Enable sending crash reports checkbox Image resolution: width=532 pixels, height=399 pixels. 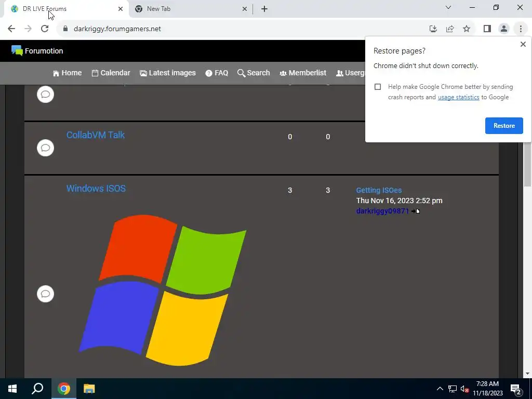(378, 87)
